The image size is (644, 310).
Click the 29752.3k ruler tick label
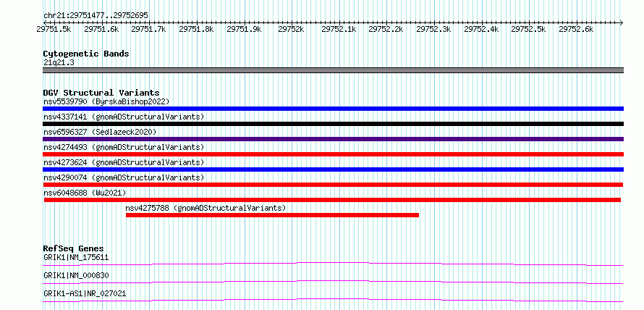pos(433,29)
